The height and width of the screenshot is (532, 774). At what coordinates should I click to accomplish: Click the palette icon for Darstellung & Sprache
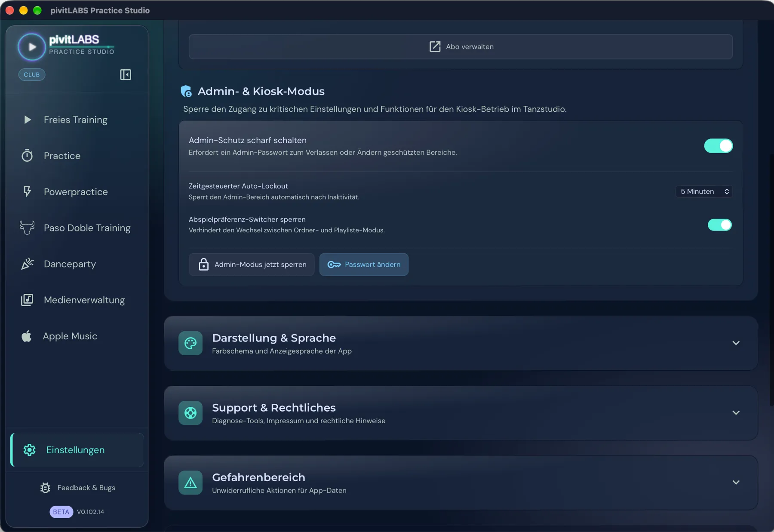click(x=190, y=343)
